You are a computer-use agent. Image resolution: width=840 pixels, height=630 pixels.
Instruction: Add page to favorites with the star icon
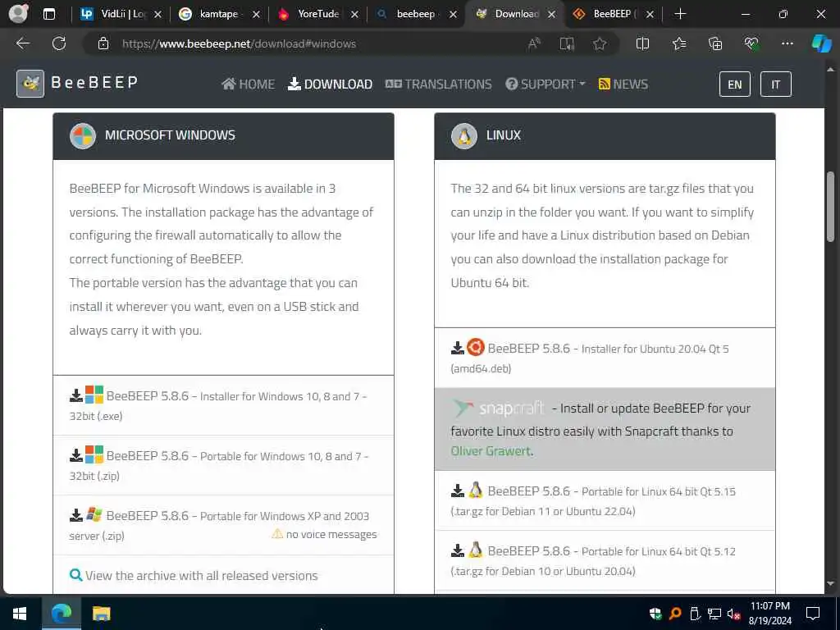click(x=600, y=43)
